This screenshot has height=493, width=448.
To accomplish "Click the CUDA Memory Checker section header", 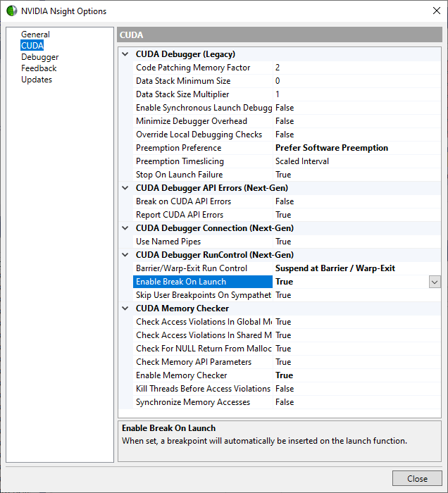I will [182, 308].
